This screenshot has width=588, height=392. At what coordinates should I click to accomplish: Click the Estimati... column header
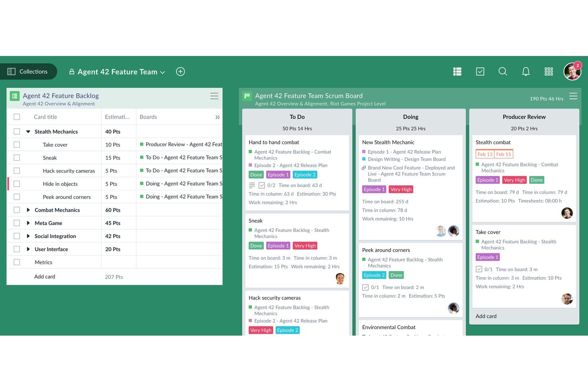click(117, 117)
